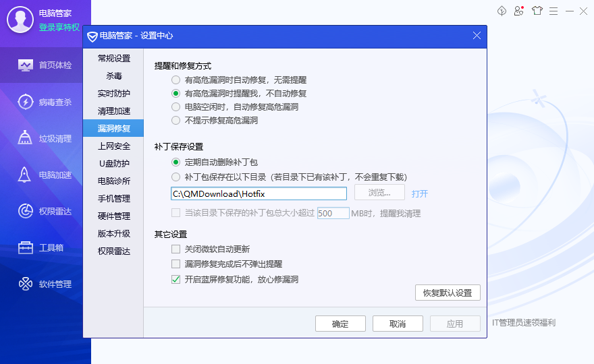594x364 pixels.
Task: Click the 病毒查杀 lightning icon
Action: (26, 102)
